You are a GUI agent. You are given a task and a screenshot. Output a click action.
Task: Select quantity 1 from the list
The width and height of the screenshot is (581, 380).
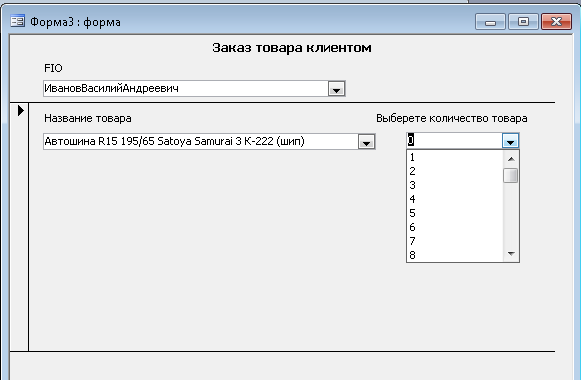coord(455,157)
